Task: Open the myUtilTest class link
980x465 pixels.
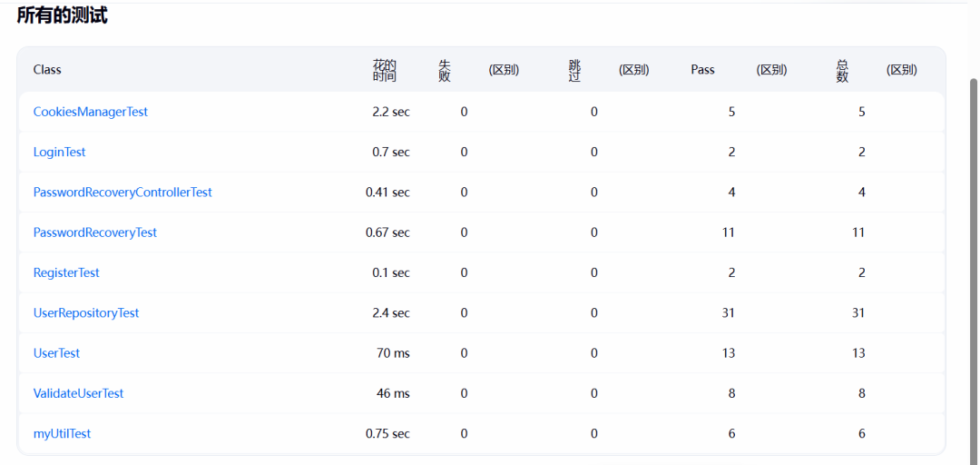Action: (62, 433)
